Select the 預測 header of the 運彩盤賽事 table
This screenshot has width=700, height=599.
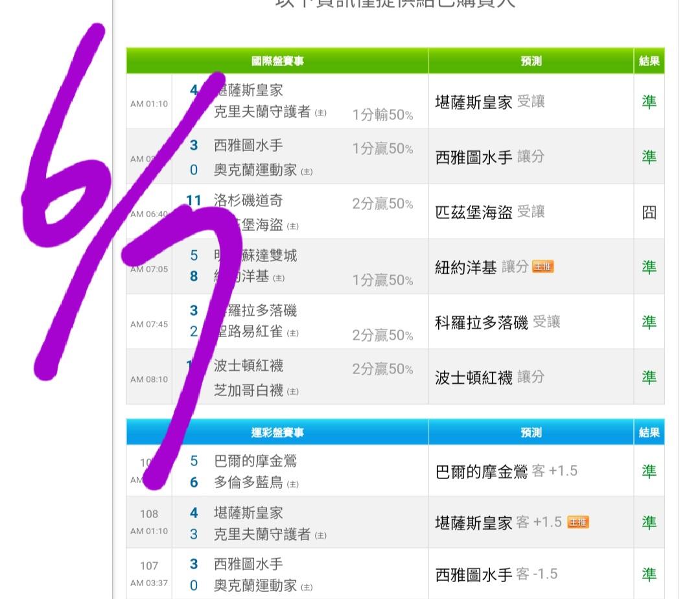(531, 432)
